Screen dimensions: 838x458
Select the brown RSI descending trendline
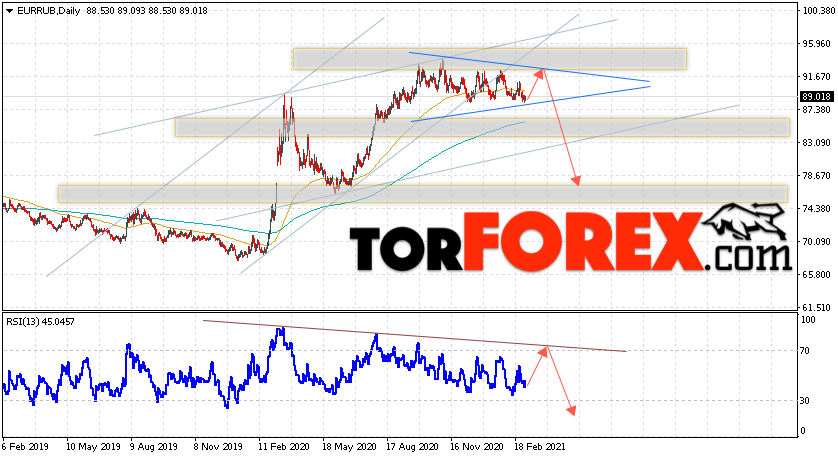[x=414, y=336]
